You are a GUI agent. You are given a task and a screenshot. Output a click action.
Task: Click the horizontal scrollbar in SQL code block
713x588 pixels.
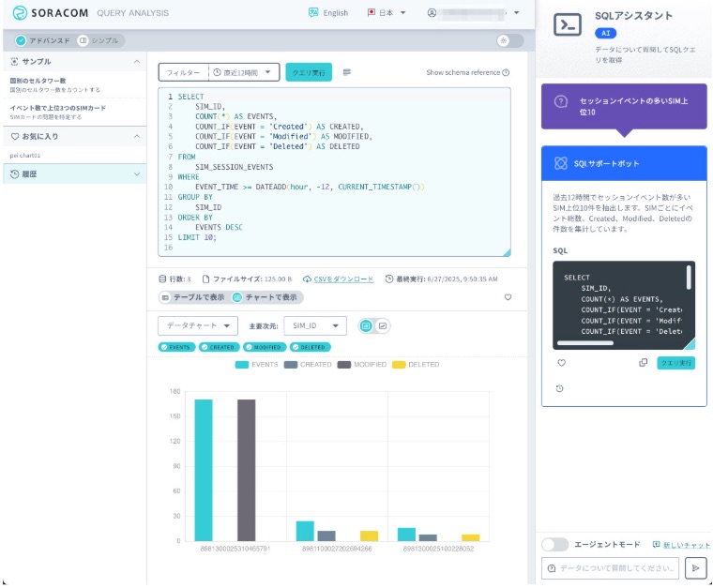pyautogui.click(x=584, y=343)
